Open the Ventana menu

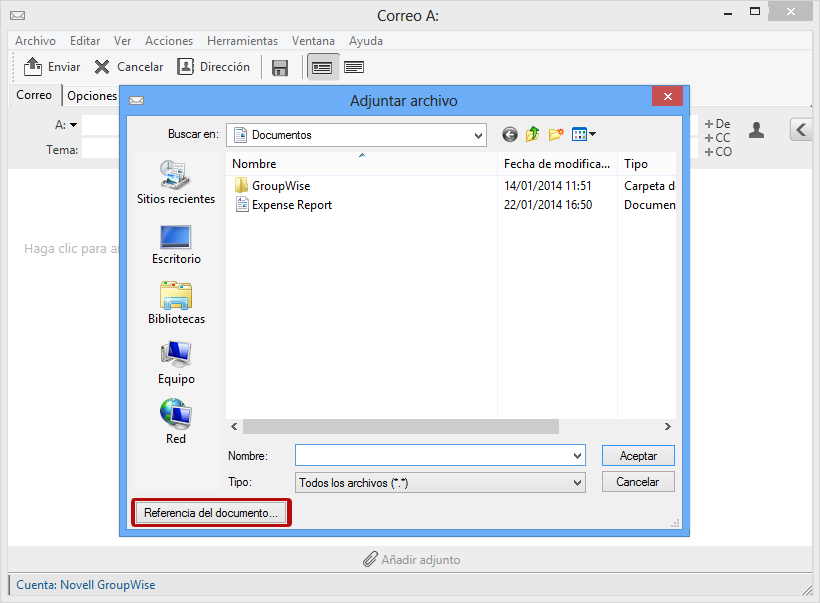coord(313,41)
